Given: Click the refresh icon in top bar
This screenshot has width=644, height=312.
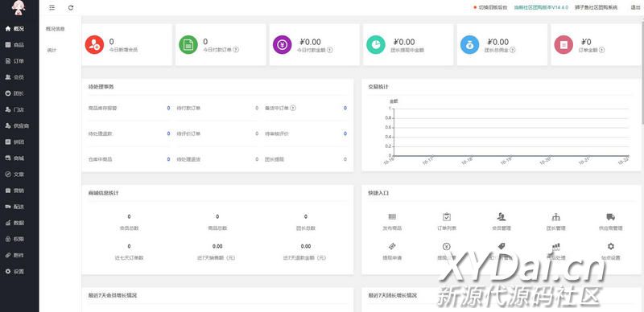Looking at the screenshot, I should [71, 7].
